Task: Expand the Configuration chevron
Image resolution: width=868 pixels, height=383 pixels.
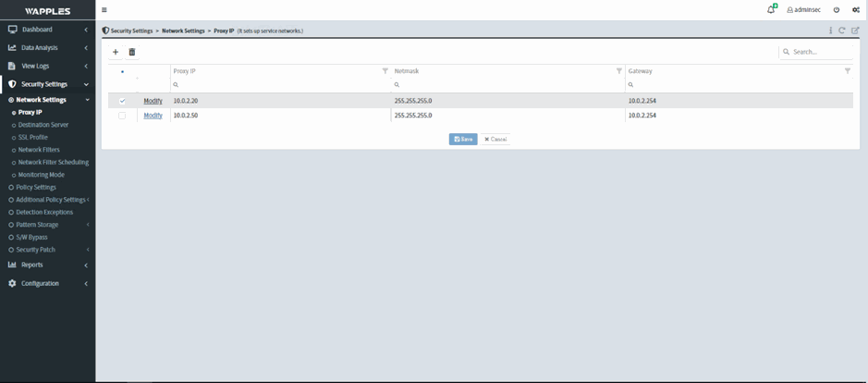Action: tap(86, 283)
